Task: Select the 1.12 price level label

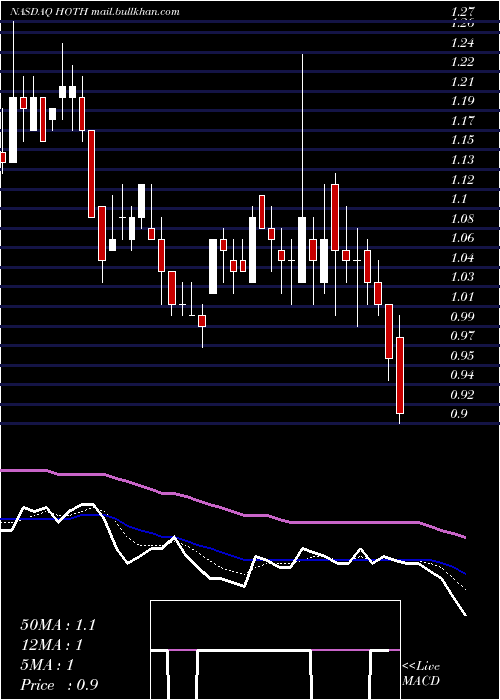Action: click(462, 180)
